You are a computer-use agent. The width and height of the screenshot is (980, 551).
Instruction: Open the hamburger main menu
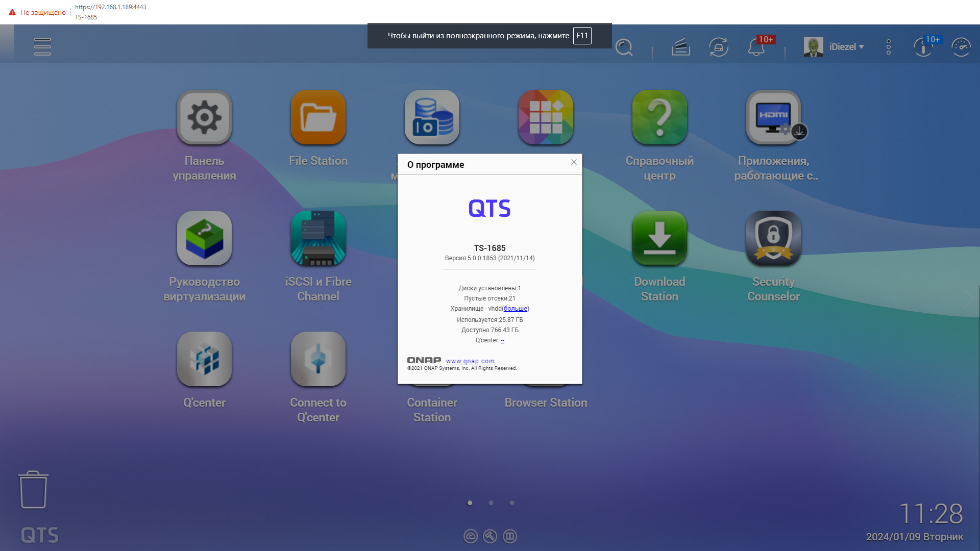[x=42, y=46]
